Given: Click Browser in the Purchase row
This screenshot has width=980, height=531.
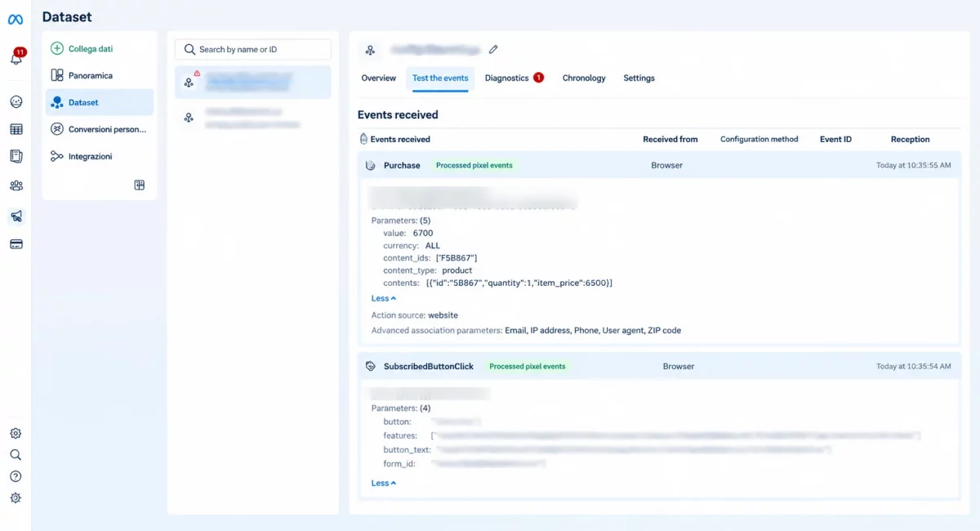Looking at the screenshot, I should (666, 165).
